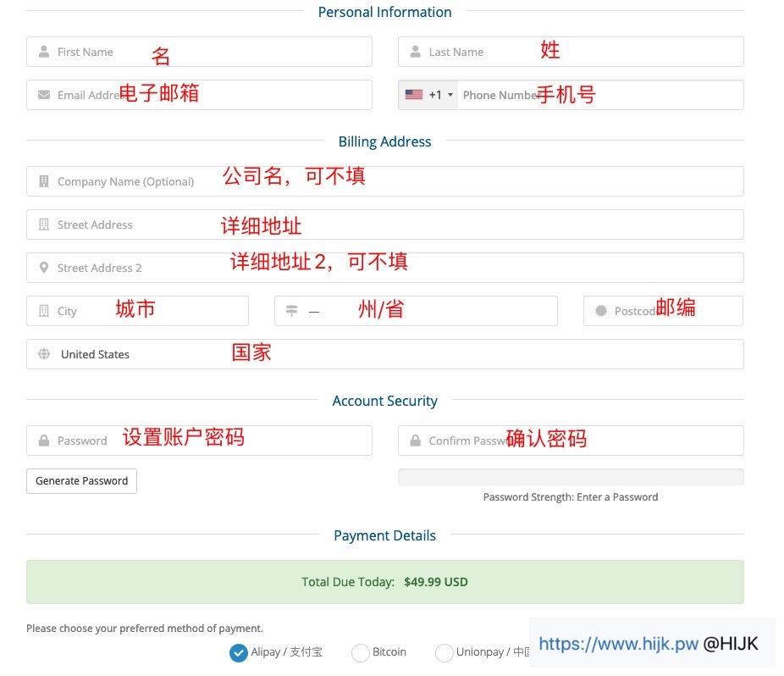Select the Alipay payment method
This screenshot has width=784, height=676.
pyautogui.click(x=238, y=652)
